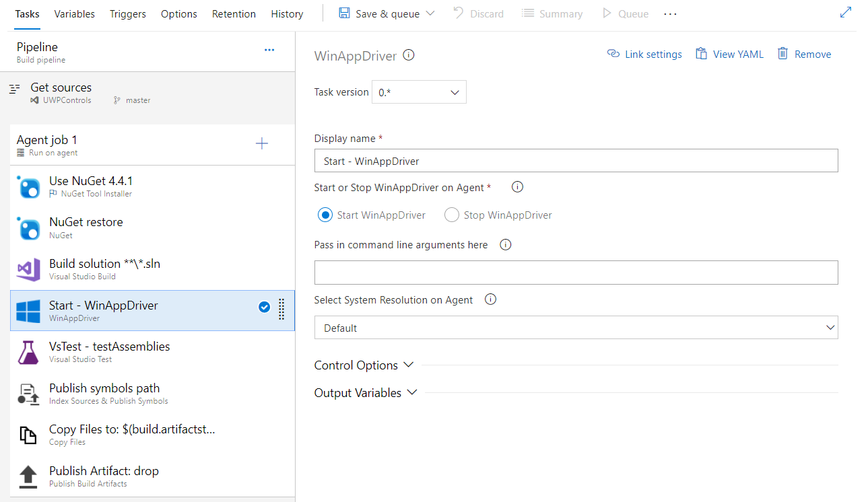The height and width of the screenshot is (502, 868).
Task: Add a task to Agent job 1
Action: [x=262, y=143]
